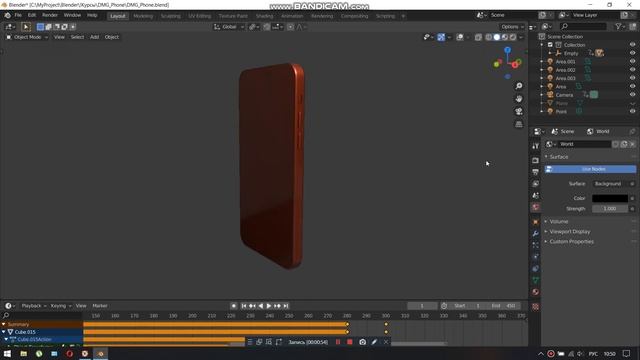Click the World name field
Image resolution: width=640 pixels, height=360 pixels.
point(584,144)
